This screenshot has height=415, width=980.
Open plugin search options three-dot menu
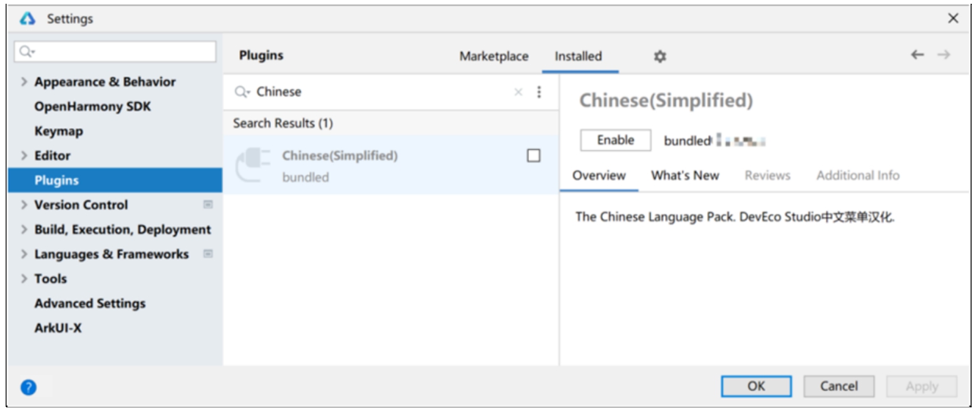[539, 92]
